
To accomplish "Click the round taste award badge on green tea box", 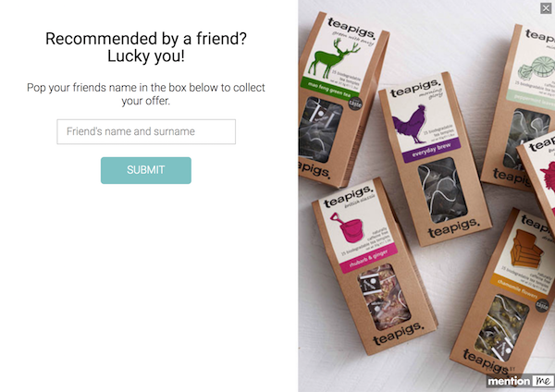I will point(355,104).
